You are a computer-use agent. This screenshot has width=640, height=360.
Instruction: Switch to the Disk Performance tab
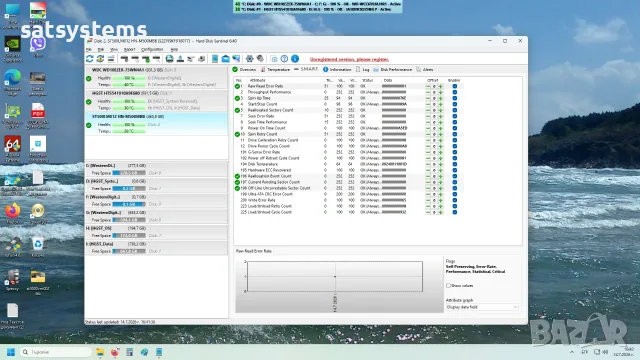coord(392,70)
